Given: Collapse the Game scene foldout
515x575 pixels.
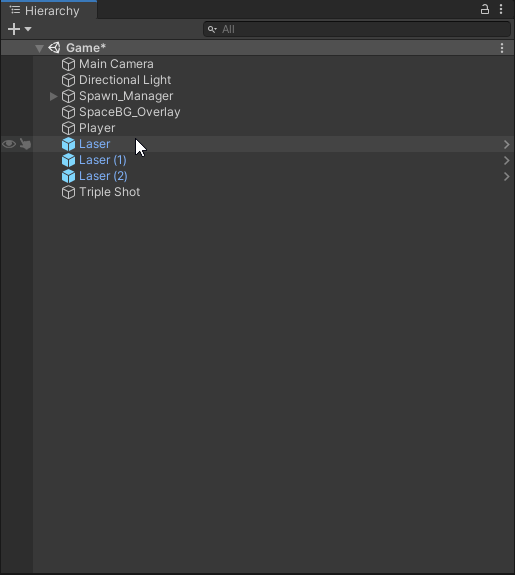Looking at the screenshot, I should tap(39, 48).
